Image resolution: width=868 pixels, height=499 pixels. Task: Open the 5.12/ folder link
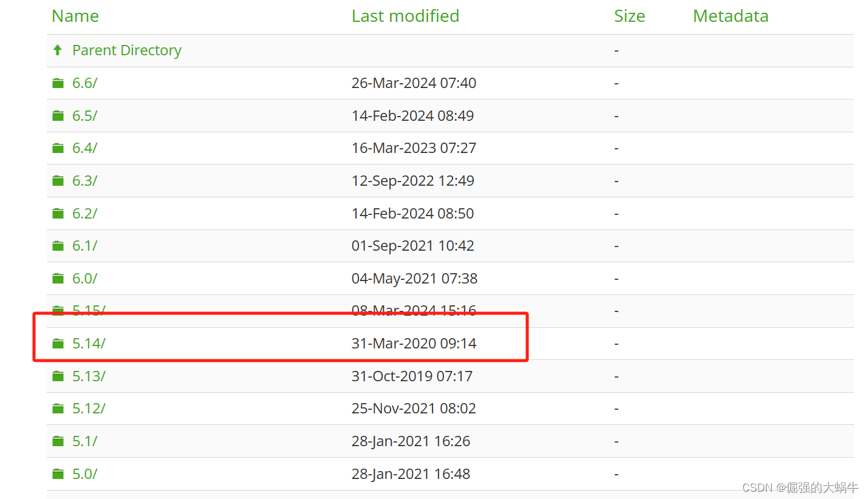coord(89,409)
